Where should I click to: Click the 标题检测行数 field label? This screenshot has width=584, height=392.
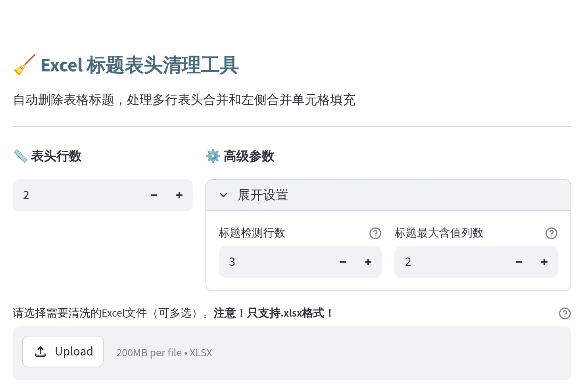[252, 233]
